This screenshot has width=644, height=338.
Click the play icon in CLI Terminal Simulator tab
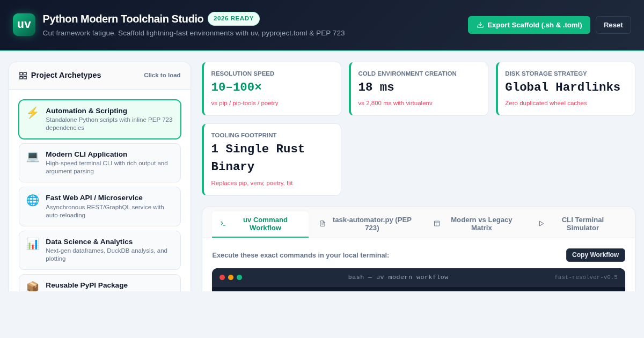coord(541,224)
